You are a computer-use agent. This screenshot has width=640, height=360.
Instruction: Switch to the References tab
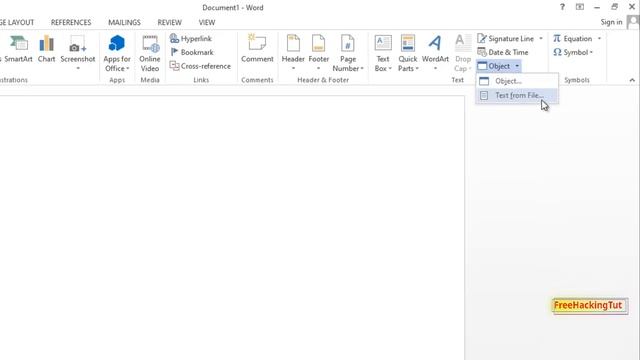71,22
